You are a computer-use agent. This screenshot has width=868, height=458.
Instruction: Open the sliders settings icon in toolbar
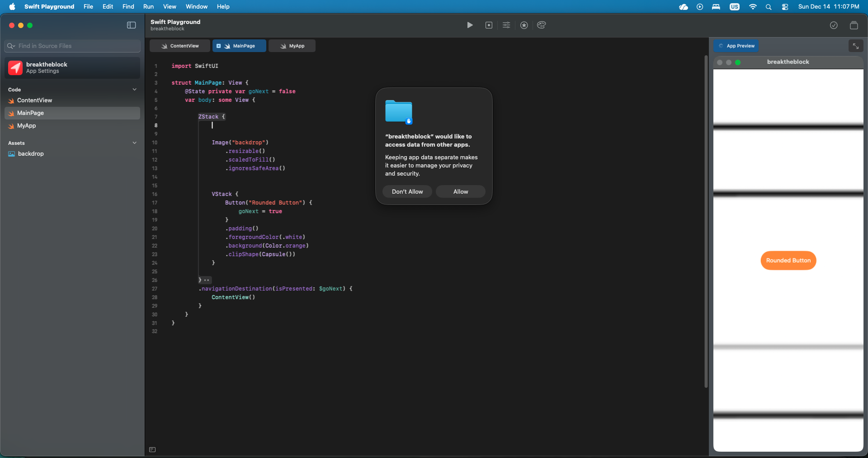pos(506,25)
